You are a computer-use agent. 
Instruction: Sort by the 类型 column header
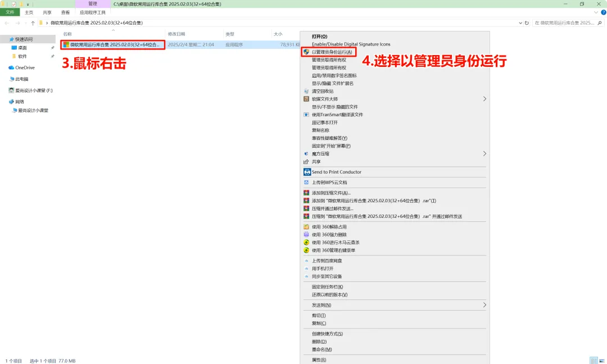pyautogui.click(x=230, y=34)
